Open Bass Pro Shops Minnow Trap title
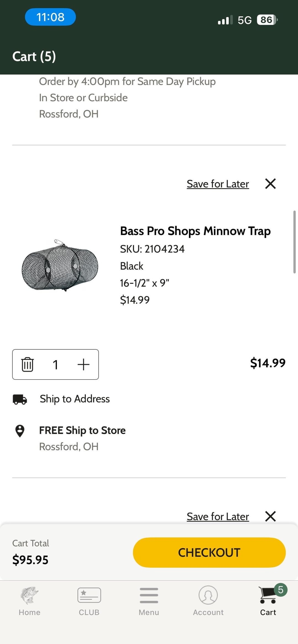The width and height of the screenshot is (298, 644). [195, 231]
